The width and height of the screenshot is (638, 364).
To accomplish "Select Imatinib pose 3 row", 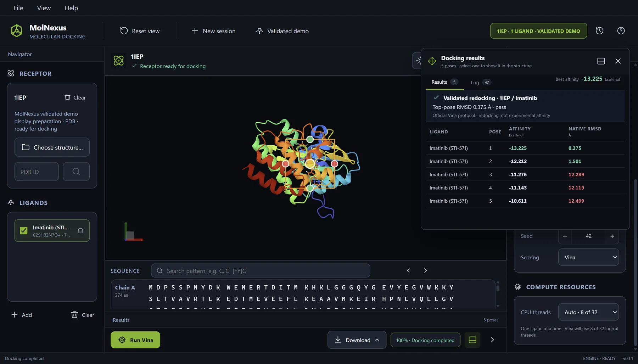I will (x=525, y=174).
